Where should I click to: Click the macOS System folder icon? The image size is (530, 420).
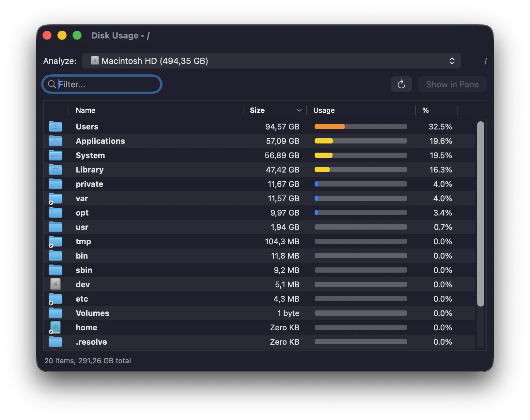[55, 155]
